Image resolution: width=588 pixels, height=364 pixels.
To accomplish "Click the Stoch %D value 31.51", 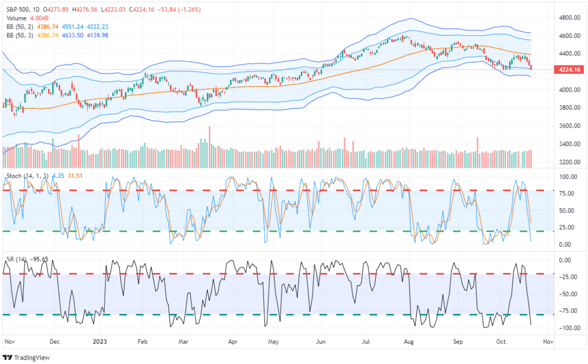I will (x=75, y=176).
